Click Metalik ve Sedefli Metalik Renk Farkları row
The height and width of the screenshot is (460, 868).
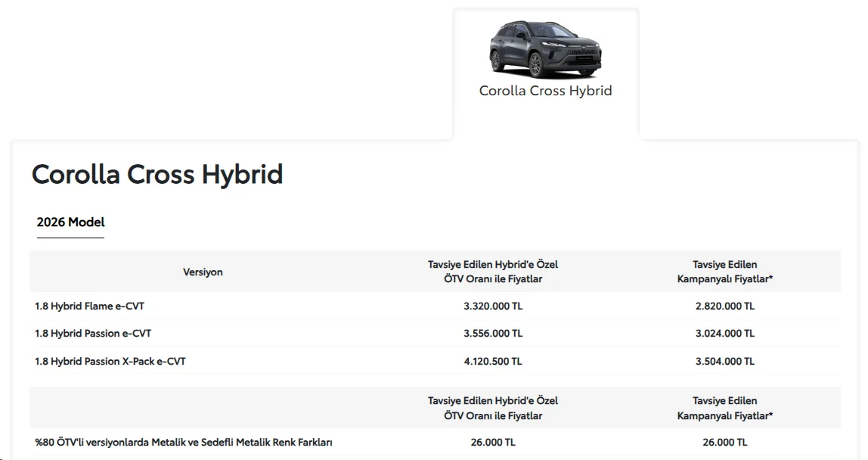[x=435, y=443]
